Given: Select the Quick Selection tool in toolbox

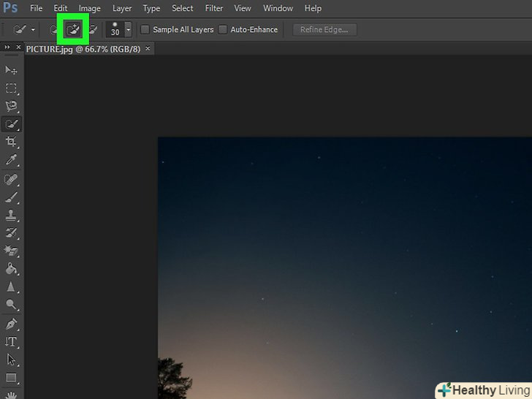Looking at the screenshot, I should 11,124.
